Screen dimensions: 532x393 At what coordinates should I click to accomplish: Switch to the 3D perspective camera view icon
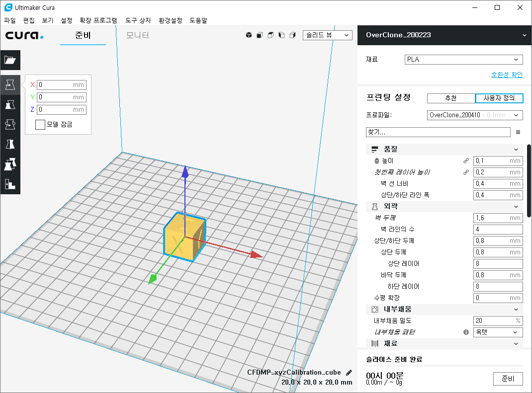249,35
